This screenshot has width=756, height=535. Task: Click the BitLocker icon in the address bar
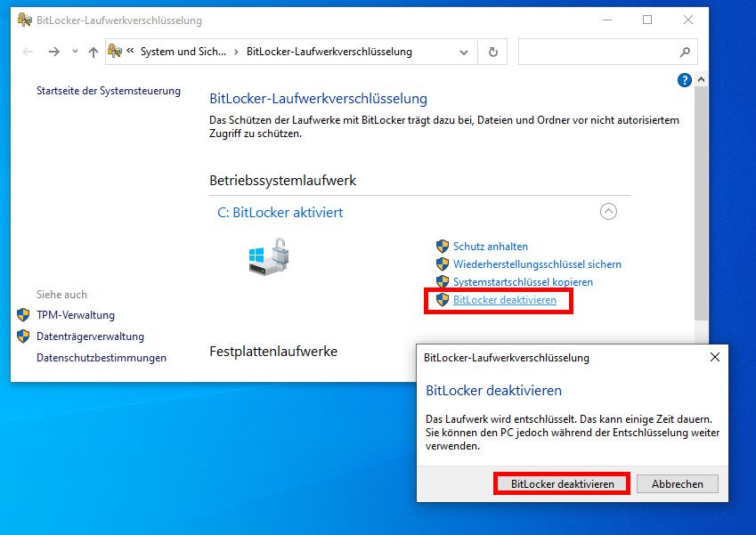coord(115,51)
